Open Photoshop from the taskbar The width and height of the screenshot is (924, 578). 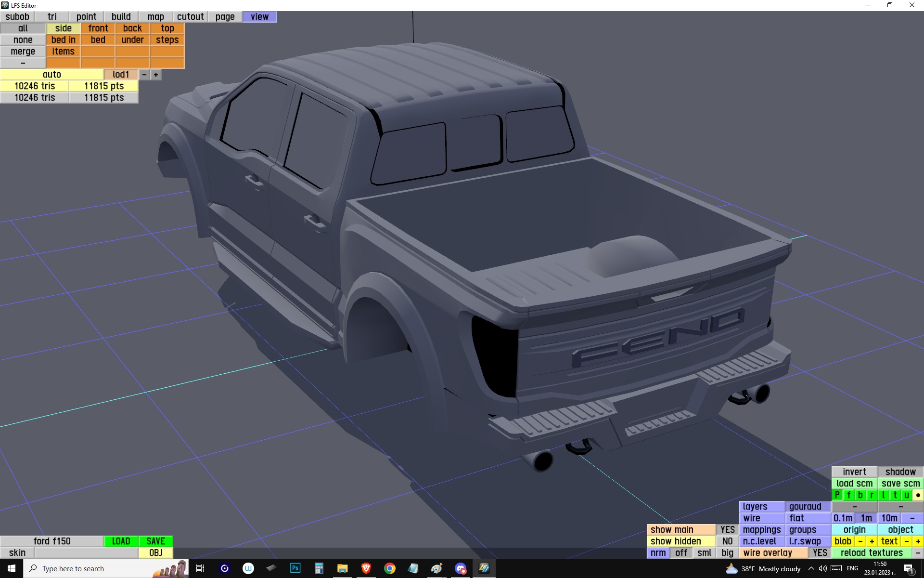pos(295,568)
